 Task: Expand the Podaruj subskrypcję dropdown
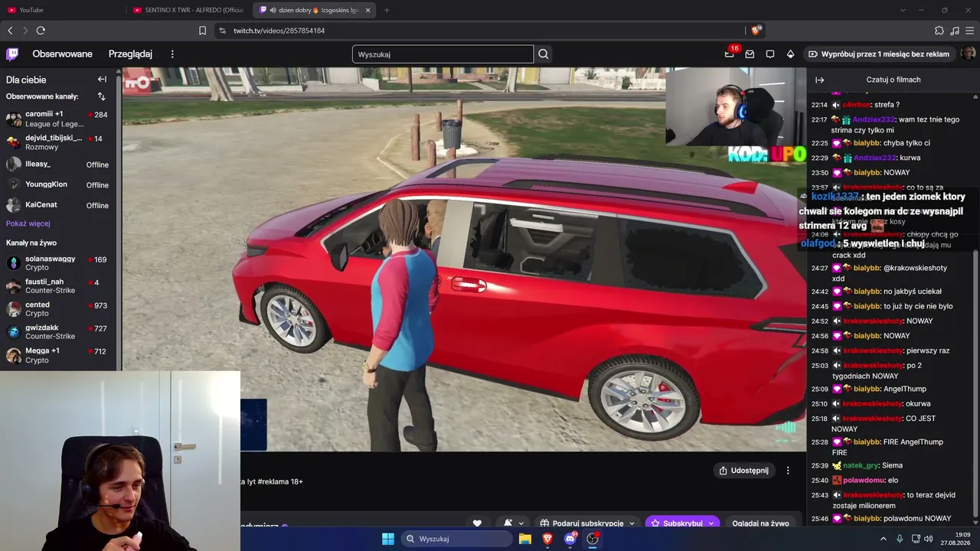(632, 523)
